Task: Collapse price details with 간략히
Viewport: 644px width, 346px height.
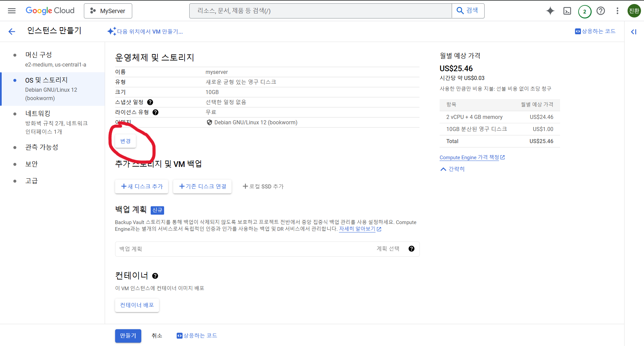Action: coord(452,169)
